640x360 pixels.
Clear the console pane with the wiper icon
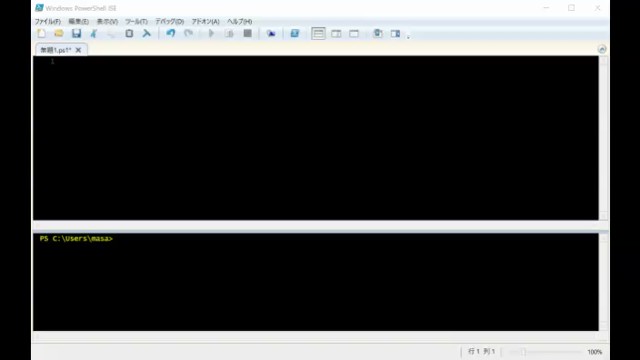click(147, 33)
